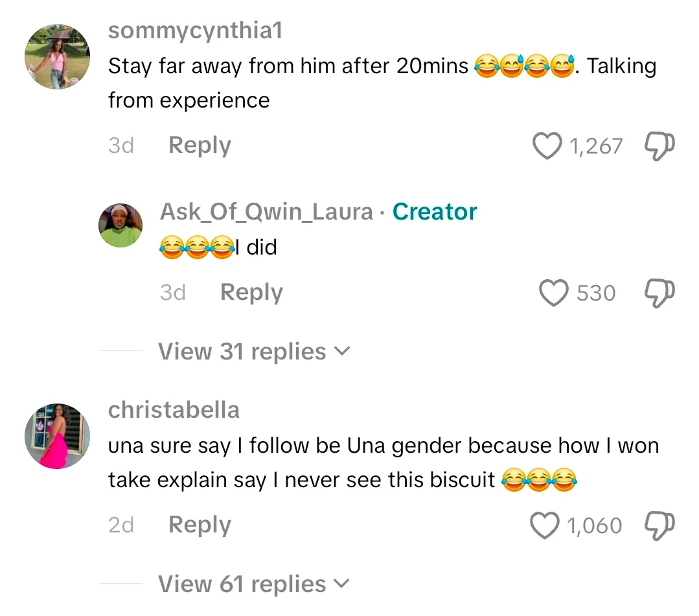Visit the Ask_Of_Qwin_Laura username link
This screenshot has height=616, width=699.
[266, 212]
